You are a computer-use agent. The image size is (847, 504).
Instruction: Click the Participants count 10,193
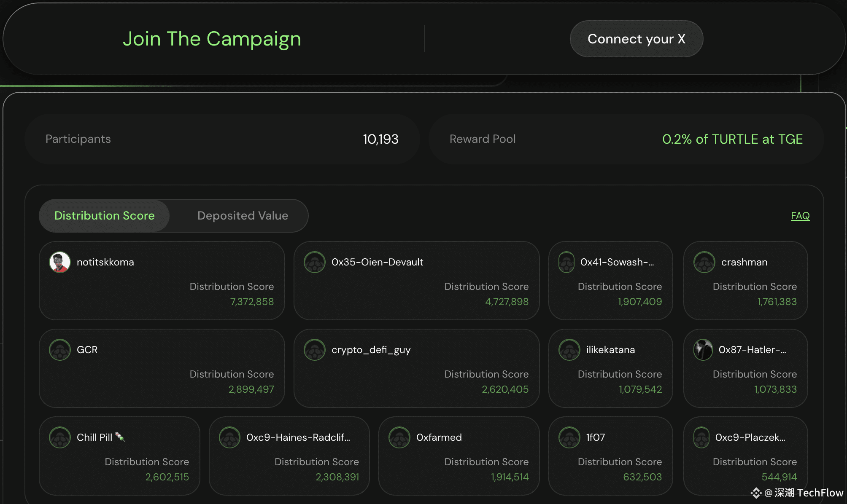pyautogui.click(x=380, y=139)
